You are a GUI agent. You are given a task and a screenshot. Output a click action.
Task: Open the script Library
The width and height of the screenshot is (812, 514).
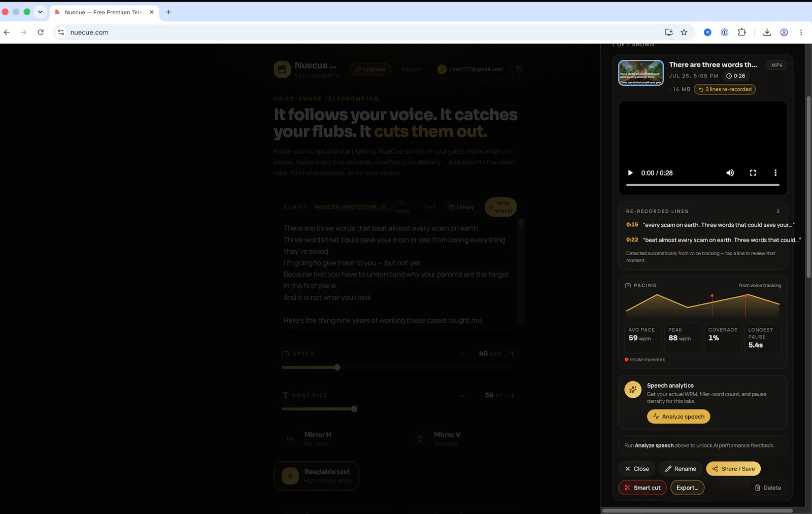461,207
